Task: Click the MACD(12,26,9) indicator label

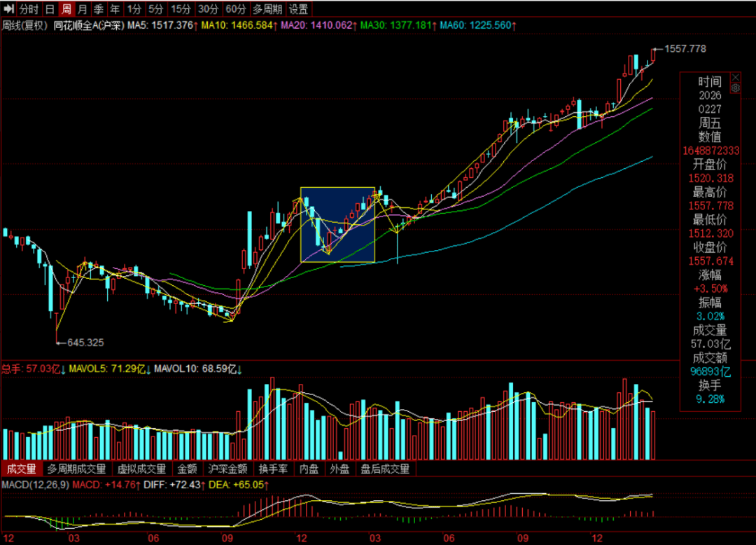Action: pos(35,485)
